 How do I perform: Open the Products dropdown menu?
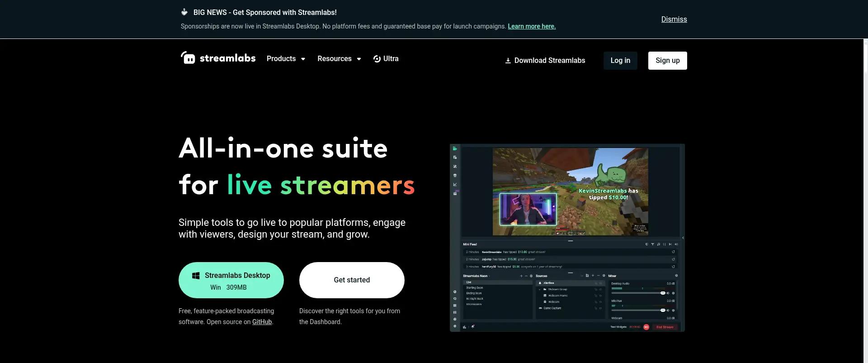point(286,58)
